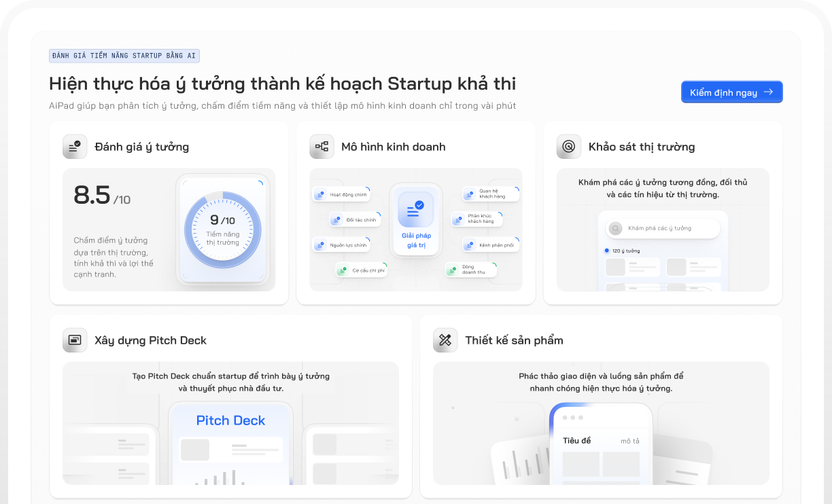Select the Phân khúc khách hàng node
This screenshot has width=832, height=504.
click(x=477, y=219)
